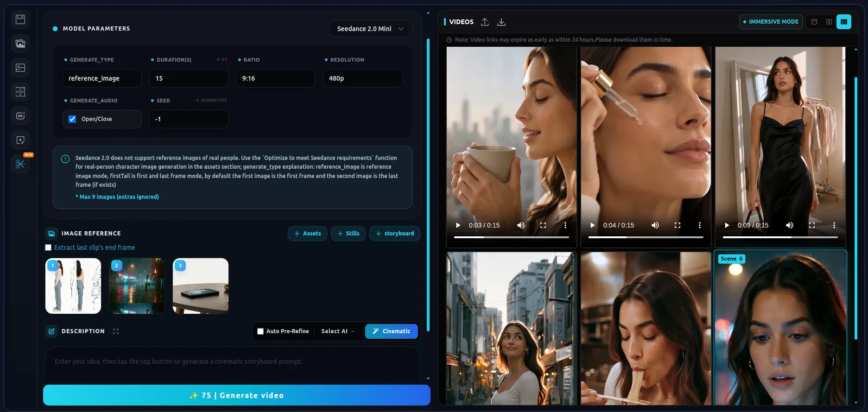Viewport: 868px width, 412px height.
Task: Select the three-column layout icon
Action: pyautogui.click(x=844, y=22)
